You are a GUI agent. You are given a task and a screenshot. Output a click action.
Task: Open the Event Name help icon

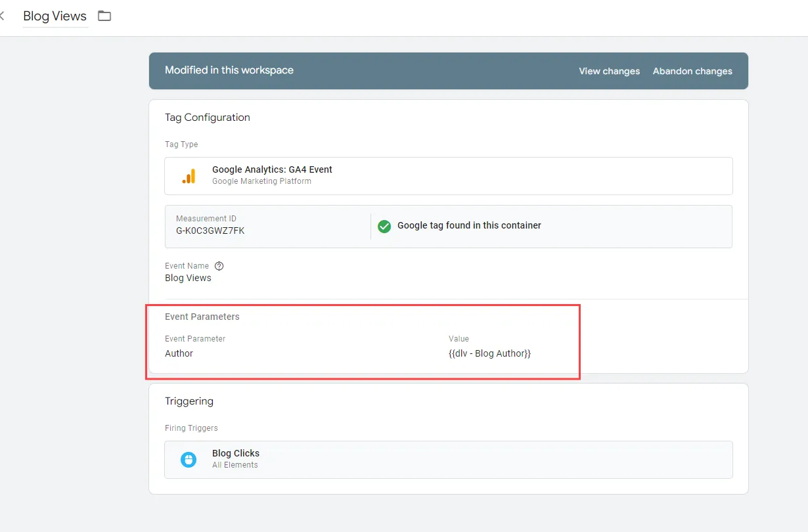[x=219, y=266]
